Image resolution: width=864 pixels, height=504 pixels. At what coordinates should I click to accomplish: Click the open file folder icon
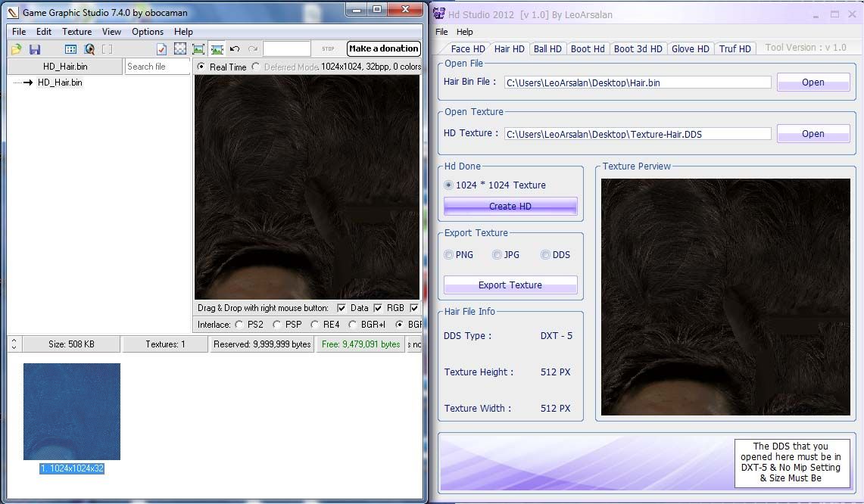click(x=16, y=49)
